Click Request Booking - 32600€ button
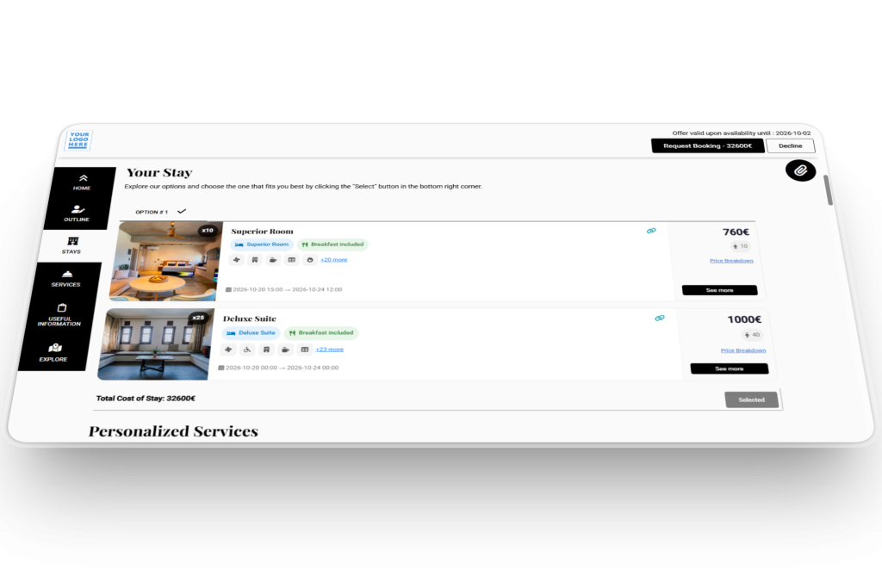 click(708, 145)
